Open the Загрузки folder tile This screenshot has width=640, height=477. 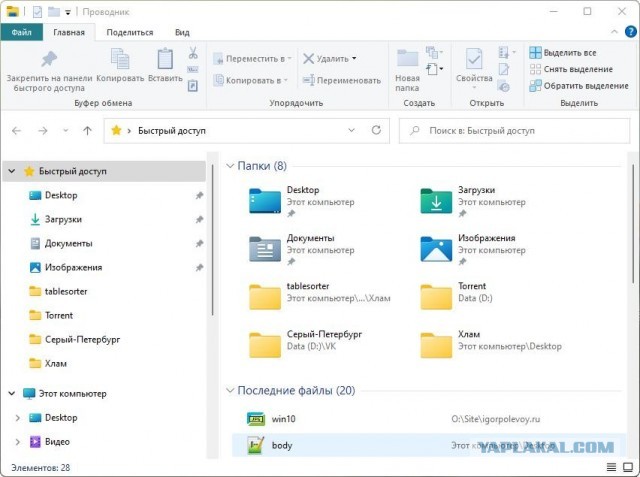(x=473, y=201)
